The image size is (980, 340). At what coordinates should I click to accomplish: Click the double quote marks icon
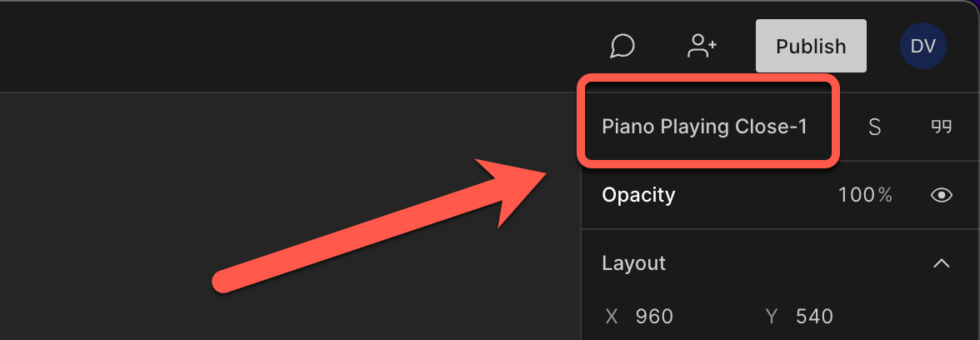click(942, 127)
